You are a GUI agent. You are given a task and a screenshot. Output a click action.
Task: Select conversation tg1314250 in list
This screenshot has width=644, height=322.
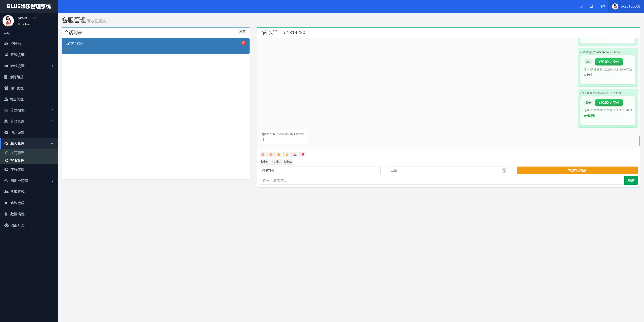tap(155, 46)
